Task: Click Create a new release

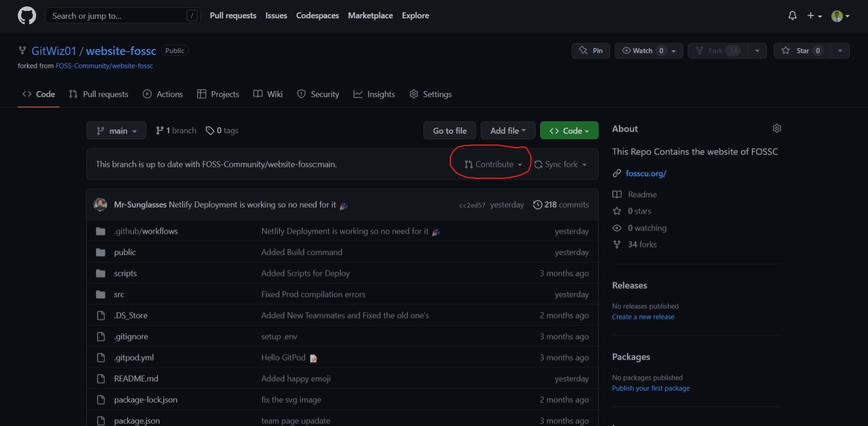Action: pyautogui.click(x=643, y=317)
